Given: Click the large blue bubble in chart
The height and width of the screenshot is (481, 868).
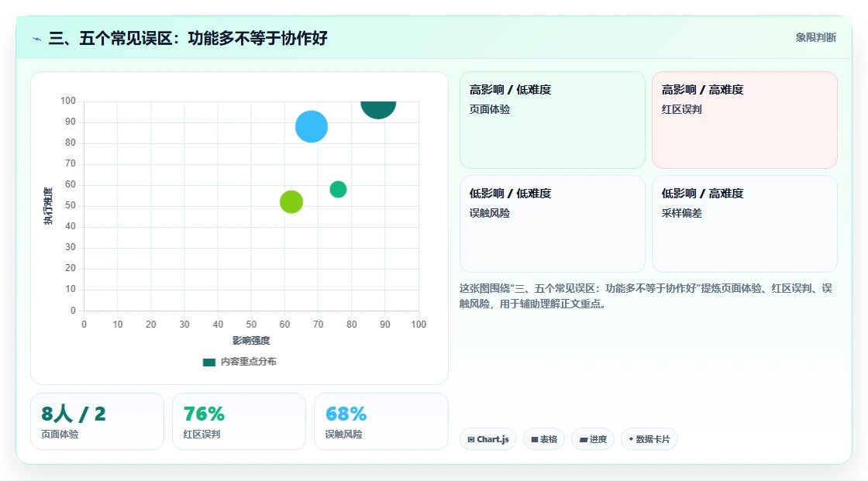Looking at the screenshot, I should pyautogui.click(x=311, y=127).
